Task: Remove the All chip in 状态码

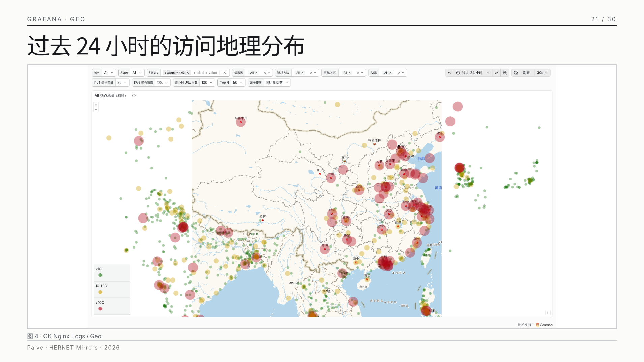Action: [x=257, y=73]
